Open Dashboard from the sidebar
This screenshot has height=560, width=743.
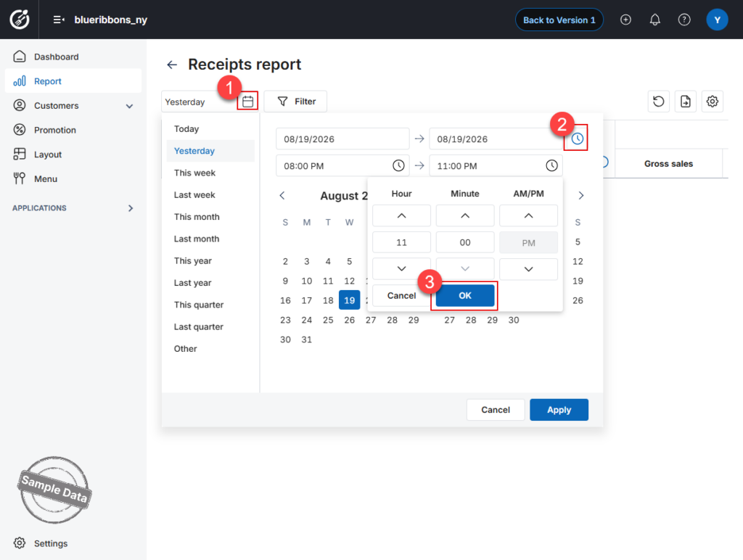[73, 57]
